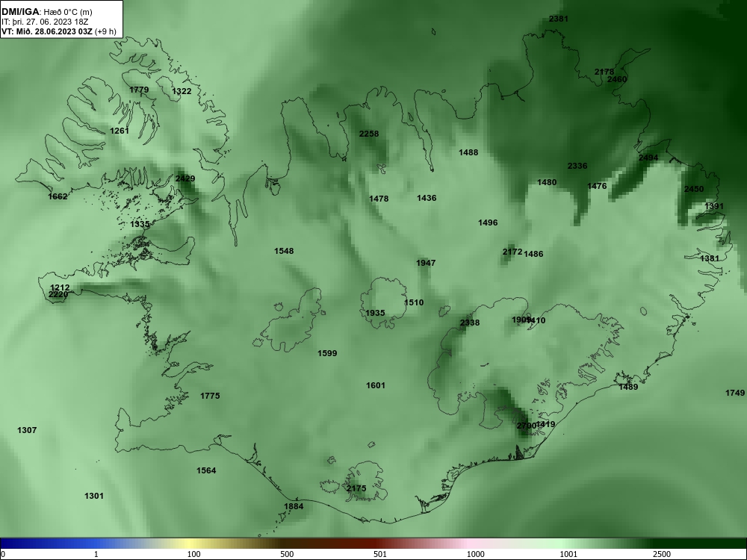This screenshot has height=560, width=747.
Task: Pick the value 1775 on the map
Action: tap(210, 396)
